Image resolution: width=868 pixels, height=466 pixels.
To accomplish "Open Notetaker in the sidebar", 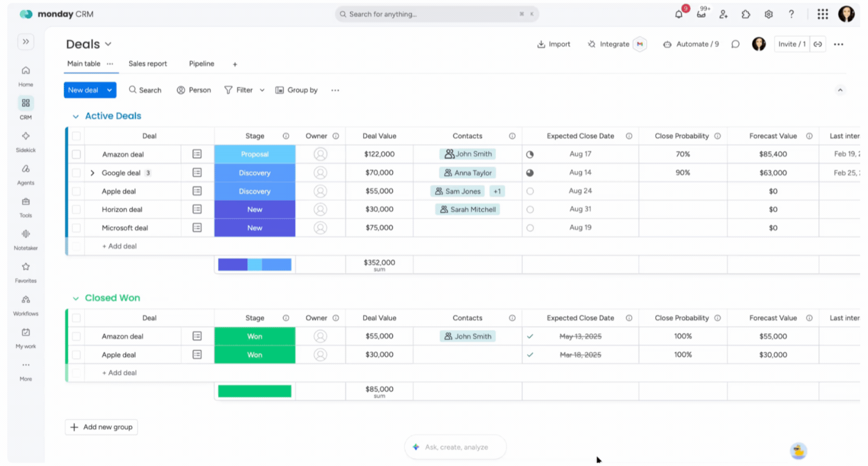I will [25, 240].
